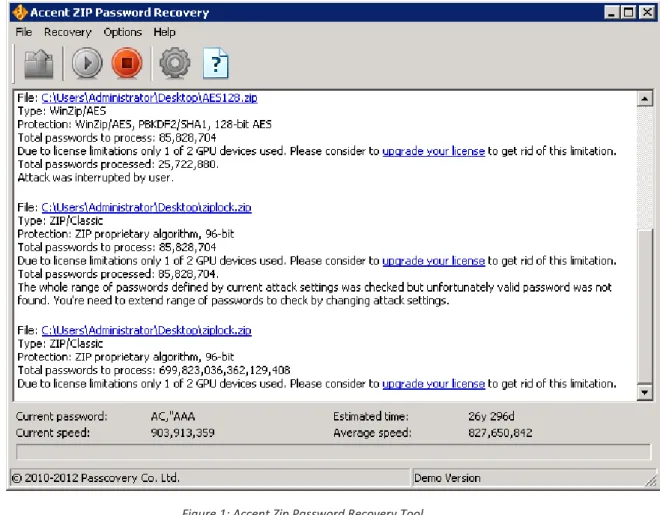Open the AES128.zip file path link
This screenshot has width=660, height=515.
(x=149, y=98)
